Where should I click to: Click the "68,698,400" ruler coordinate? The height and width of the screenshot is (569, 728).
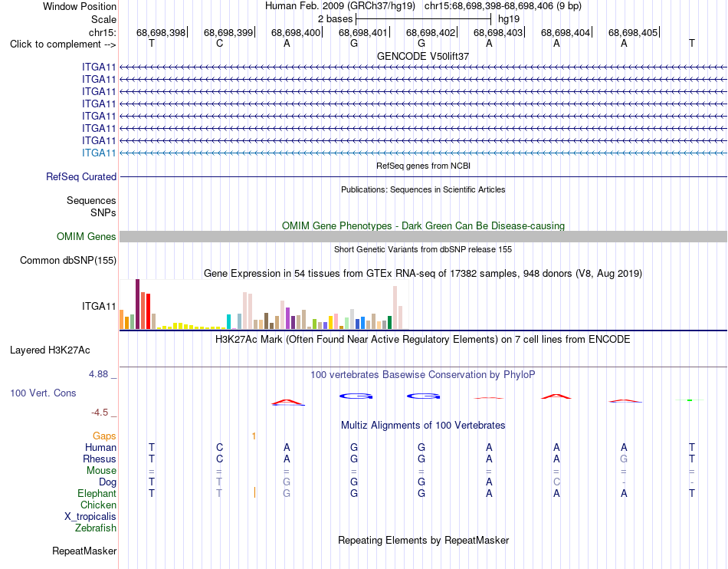click(296, 32)
